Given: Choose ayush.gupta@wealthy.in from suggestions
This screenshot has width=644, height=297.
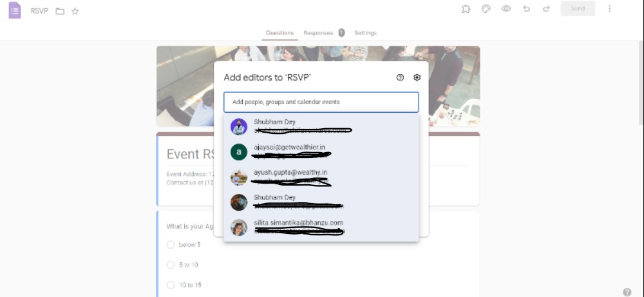Looking at the screenshot, I should click(x=321, y=177).
